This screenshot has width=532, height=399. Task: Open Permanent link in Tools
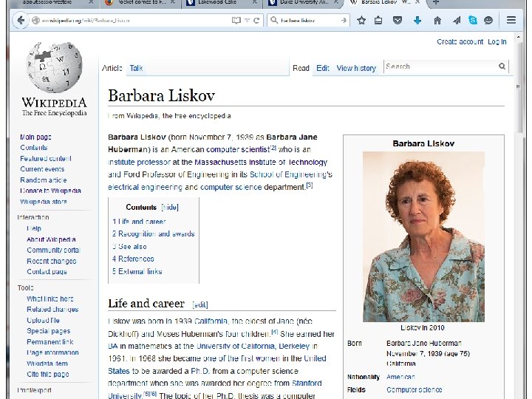point(50,342)
